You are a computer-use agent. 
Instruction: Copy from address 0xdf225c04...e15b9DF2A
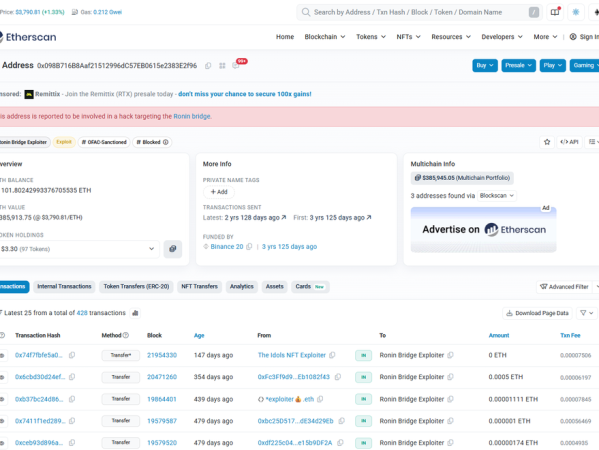[340, 443]
